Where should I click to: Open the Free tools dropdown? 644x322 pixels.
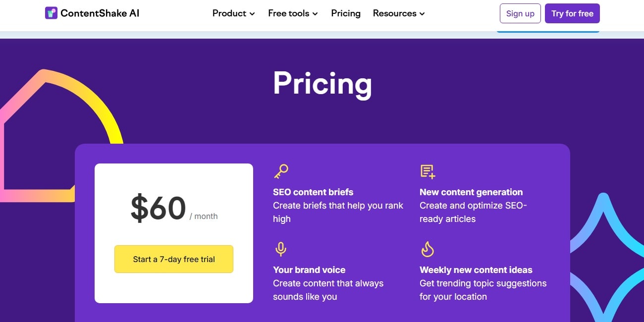[292, 13]
